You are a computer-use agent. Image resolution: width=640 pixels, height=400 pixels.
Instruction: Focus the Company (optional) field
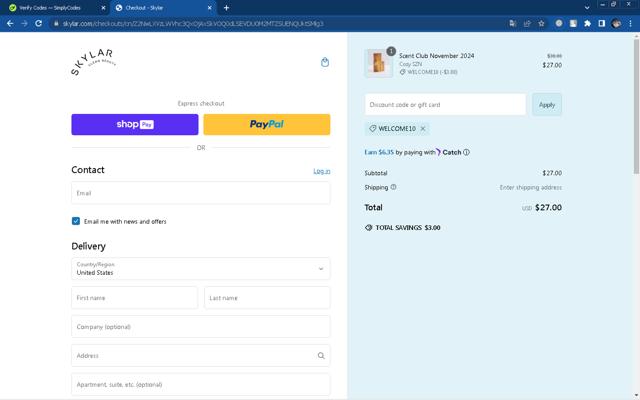200,327
